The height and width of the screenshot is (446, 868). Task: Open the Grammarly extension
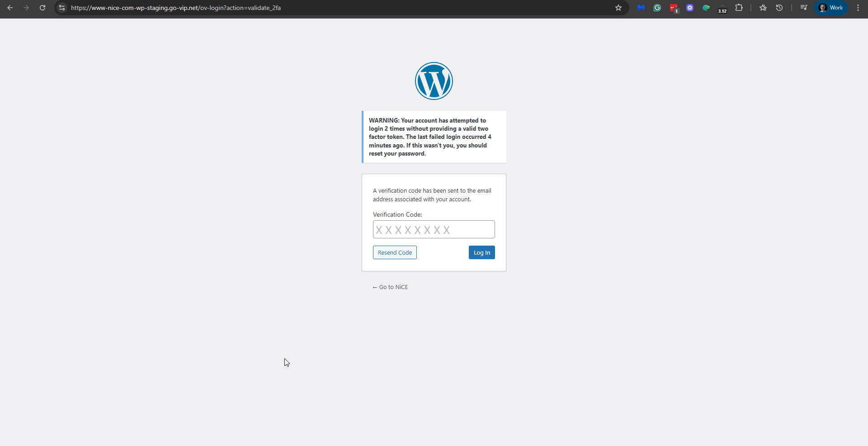coord(657,8)
